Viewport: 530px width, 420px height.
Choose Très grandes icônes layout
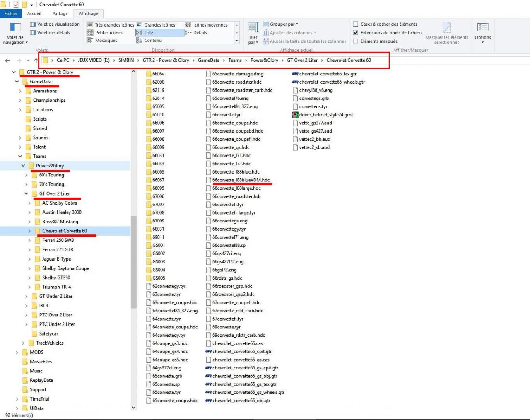pyautogui.click(x=111, y=25)
